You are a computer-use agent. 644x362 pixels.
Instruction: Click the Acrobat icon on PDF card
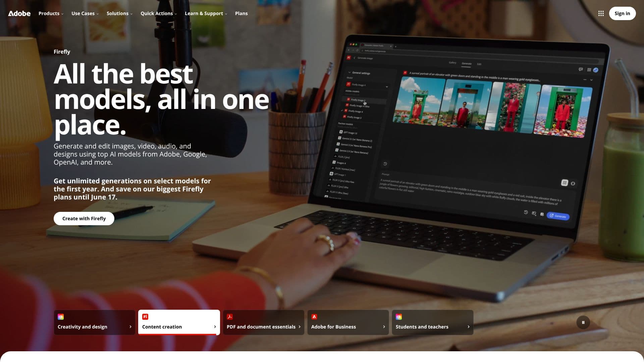point(230,317)
